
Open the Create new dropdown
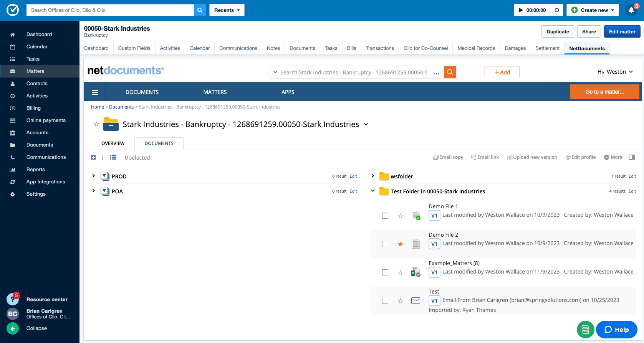[593, 10]
